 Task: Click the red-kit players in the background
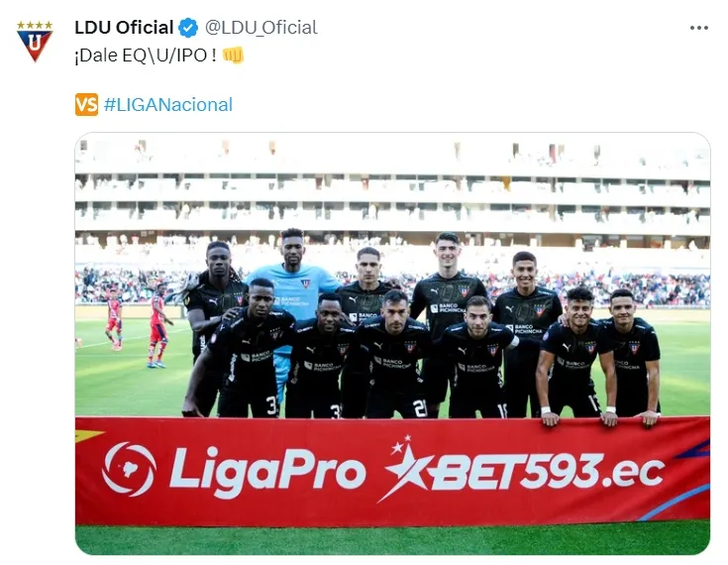point(137,324)
